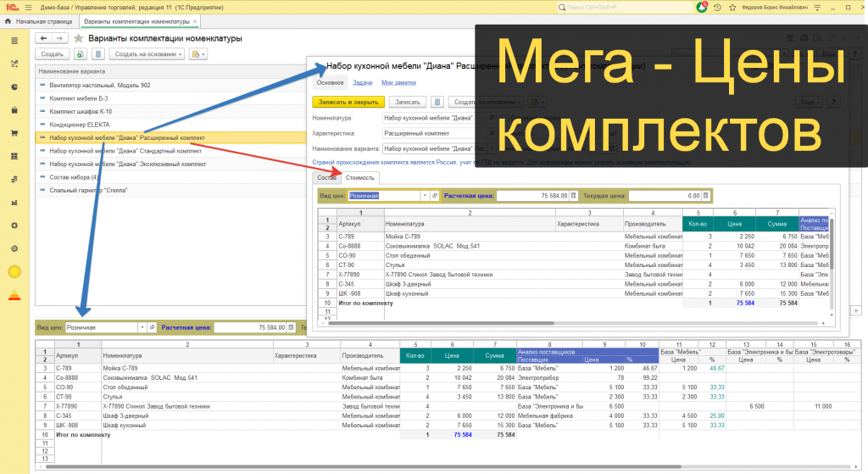Click the dialog toolbar icon next to Записать

pyautogui.click(x=437, y=102)
